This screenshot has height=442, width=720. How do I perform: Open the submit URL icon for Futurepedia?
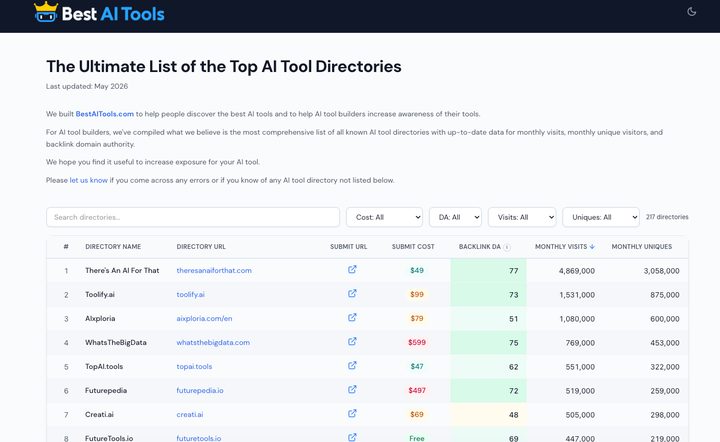point(352,389)
